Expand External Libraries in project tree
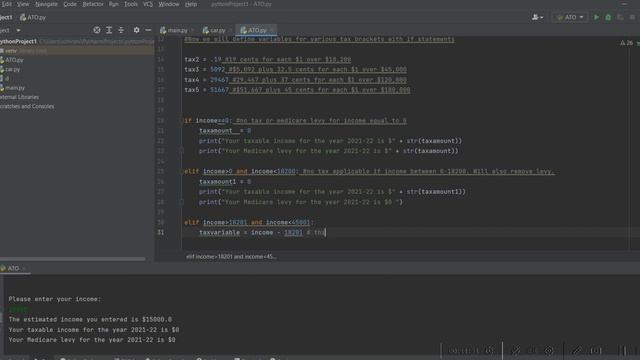The image size is (640, 360). [19, 97]
